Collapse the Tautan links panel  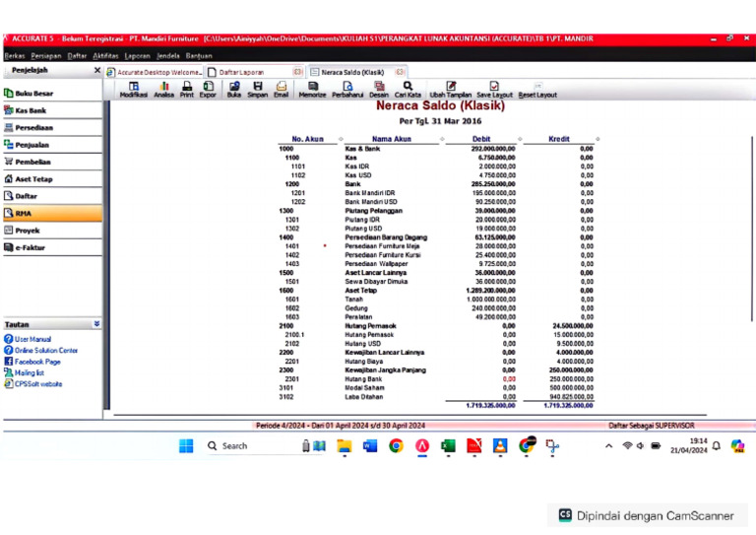click(96, 324)
